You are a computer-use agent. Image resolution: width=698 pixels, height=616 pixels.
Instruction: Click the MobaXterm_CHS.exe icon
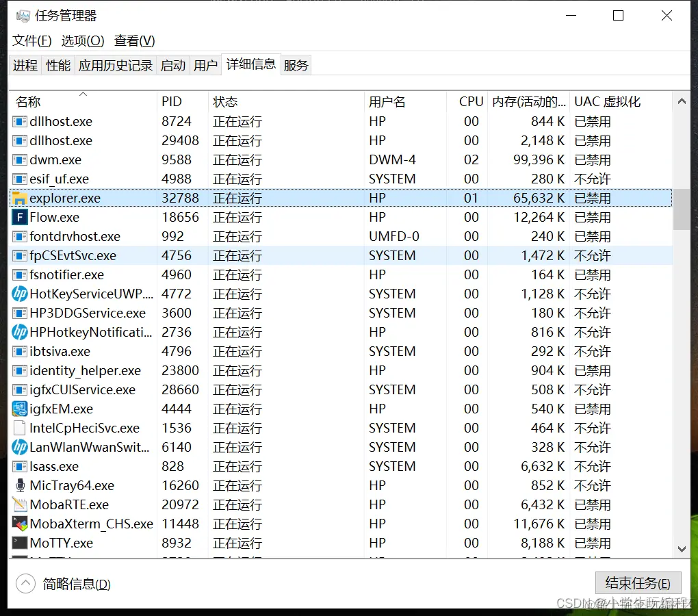(x=19, y=524)
